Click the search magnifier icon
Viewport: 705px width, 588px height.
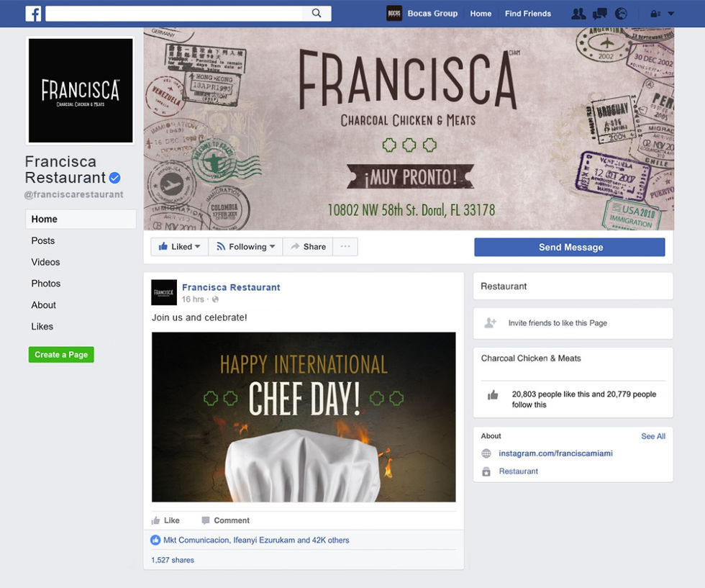pyautogui.click(x=317, y=14)
